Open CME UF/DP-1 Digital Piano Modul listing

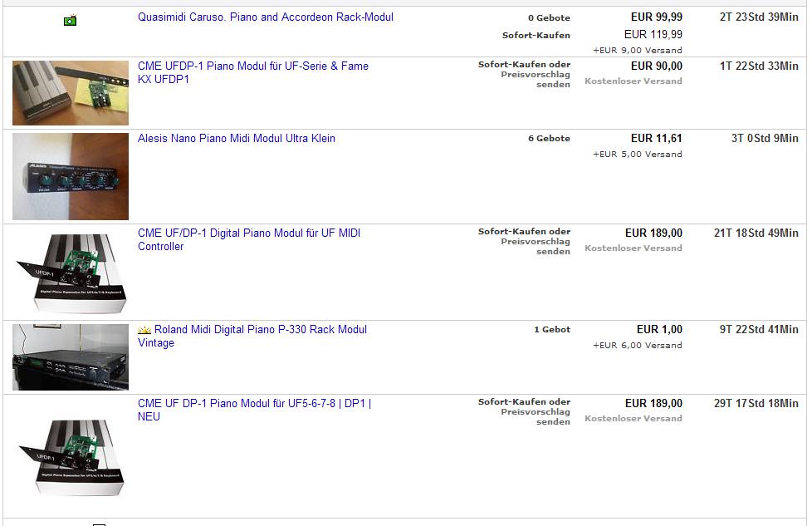[x=249, y=239]
